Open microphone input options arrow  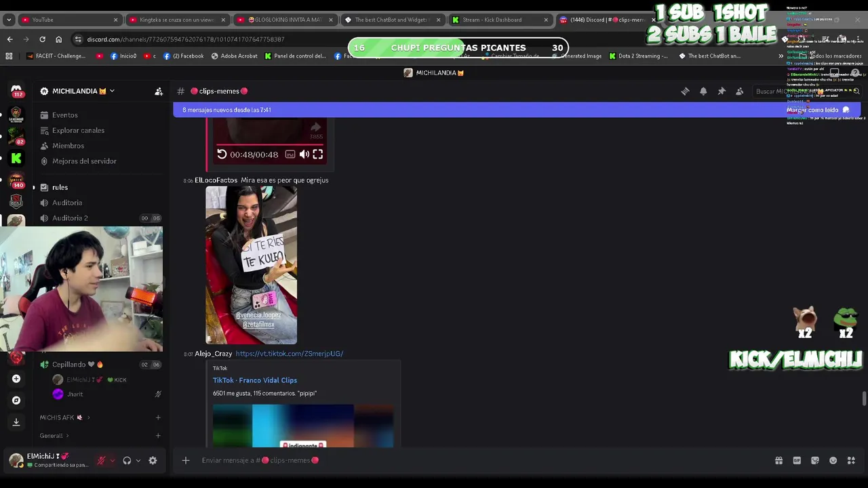[x=112, y=460]
